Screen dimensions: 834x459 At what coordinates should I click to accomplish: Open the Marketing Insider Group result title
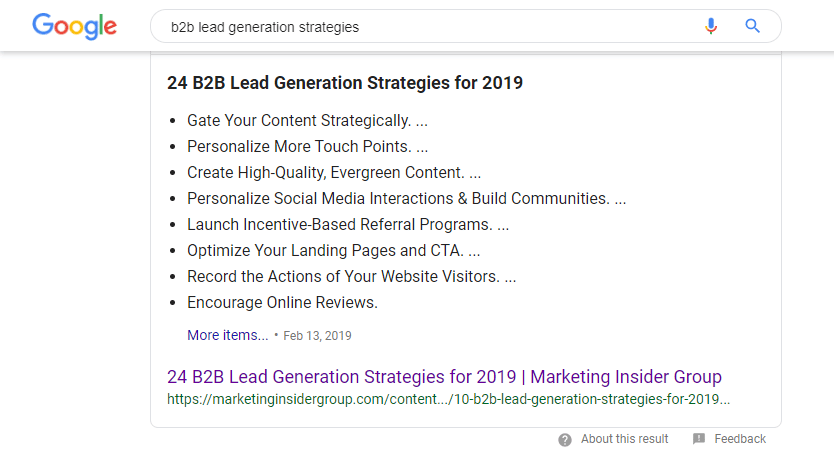444,377
